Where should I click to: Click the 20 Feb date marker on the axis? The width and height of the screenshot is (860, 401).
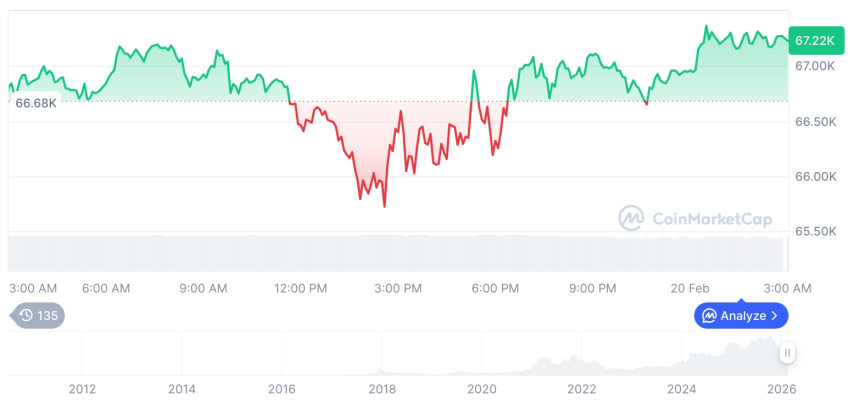tap(690, 288)
